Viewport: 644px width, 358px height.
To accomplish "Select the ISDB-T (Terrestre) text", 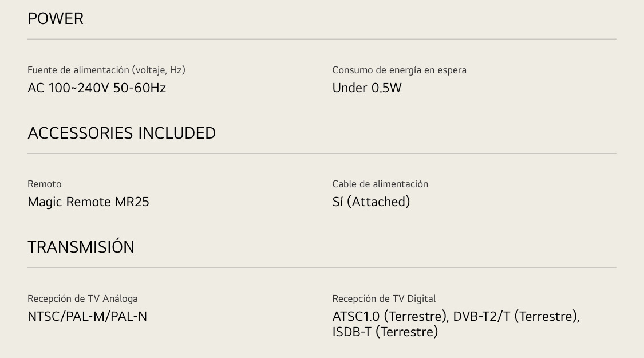I will (x=385, y=332).
